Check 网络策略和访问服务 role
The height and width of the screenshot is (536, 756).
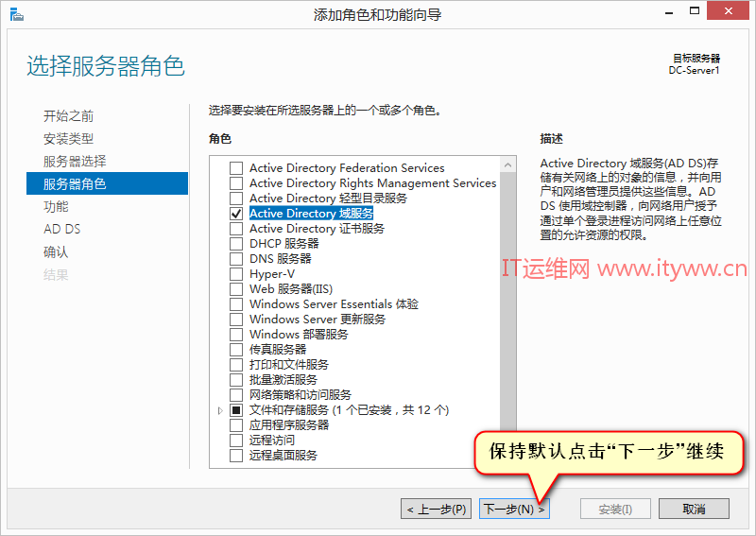[236, 395]
